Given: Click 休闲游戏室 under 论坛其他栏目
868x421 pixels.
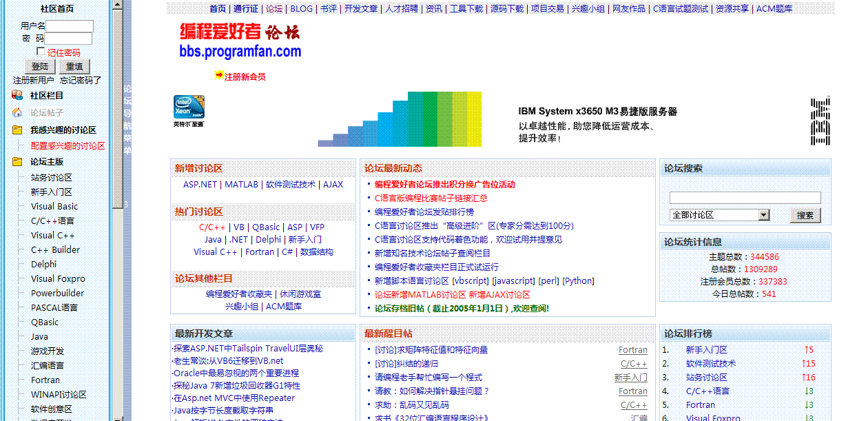Looking at the screenshot, I should [x=300, y=294].
